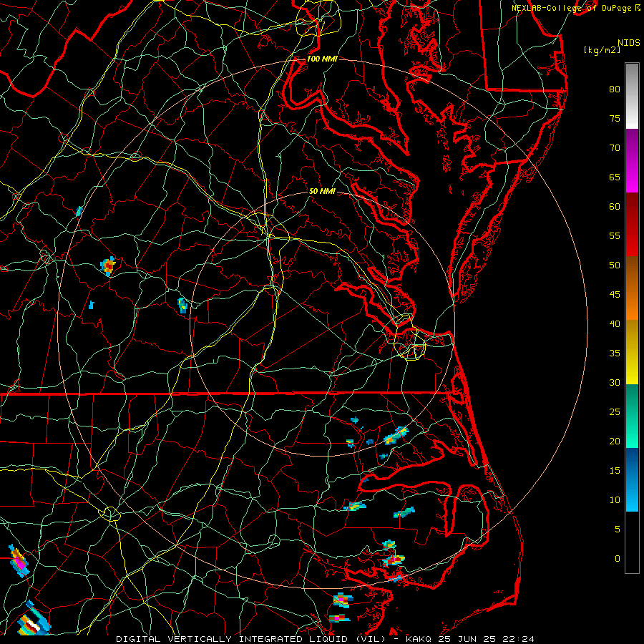Click the 15 value on the VIL scale

click(615, 470)
